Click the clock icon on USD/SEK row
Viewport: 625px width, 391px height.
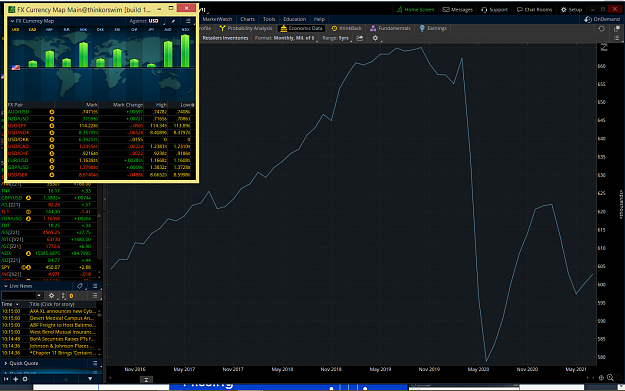click(52, 175)
